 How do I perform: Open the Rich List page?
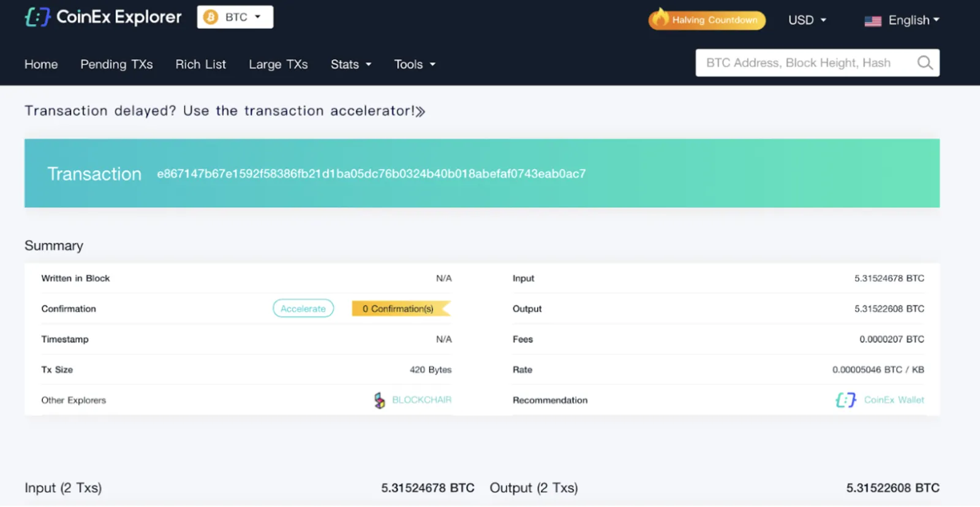point(200,64)
